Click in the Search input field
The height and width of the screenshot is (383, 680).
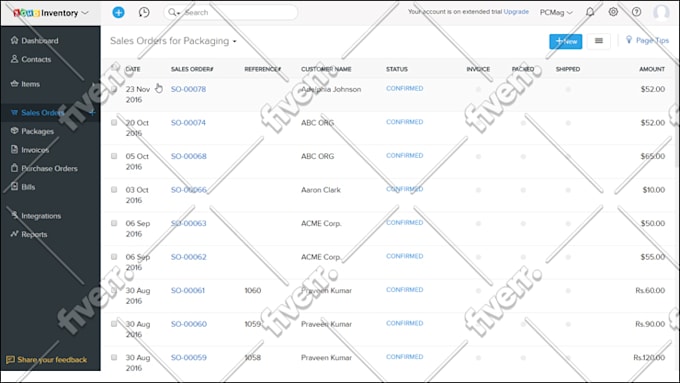(239, 12)
